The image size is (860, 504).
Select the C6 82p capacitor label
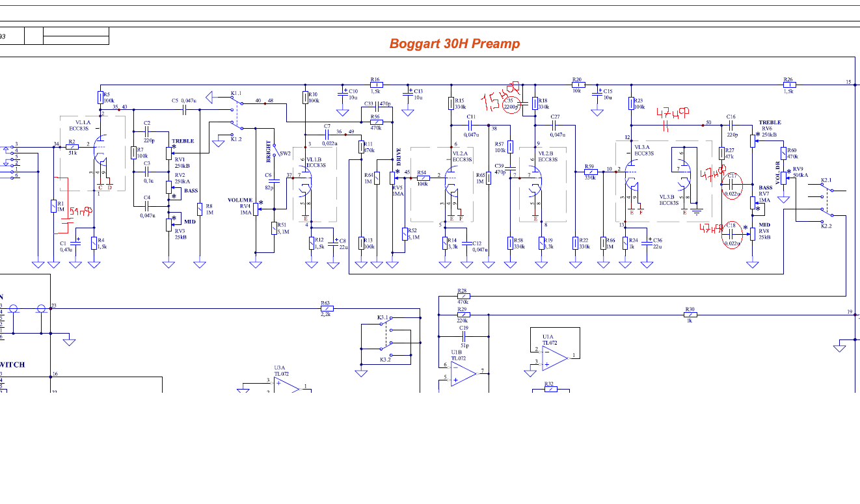pyautogui.click(x=269, y=181)
